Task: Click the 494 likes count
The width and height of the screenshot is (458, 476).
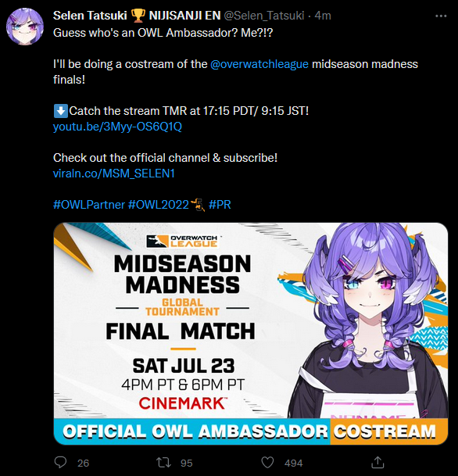Action: pos(294,463)
